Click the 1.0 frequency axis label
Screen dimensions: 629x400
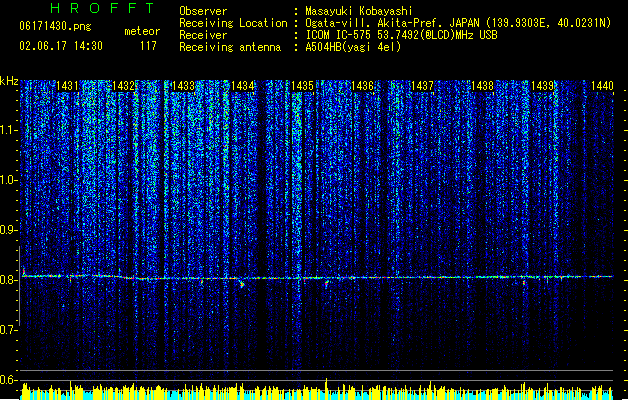9,180
